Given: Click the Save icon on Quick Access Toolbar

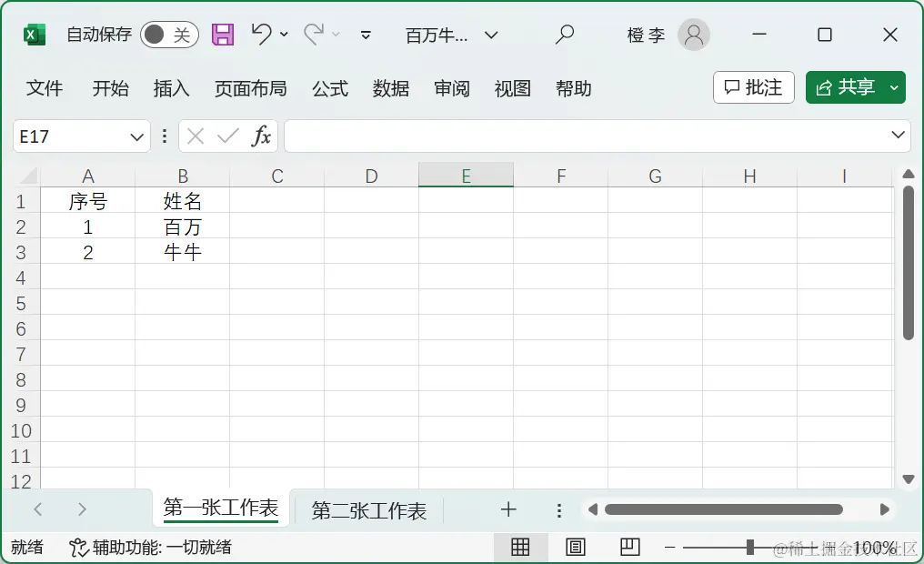Looking at the screenshot, I should click(x=222, y=34).
